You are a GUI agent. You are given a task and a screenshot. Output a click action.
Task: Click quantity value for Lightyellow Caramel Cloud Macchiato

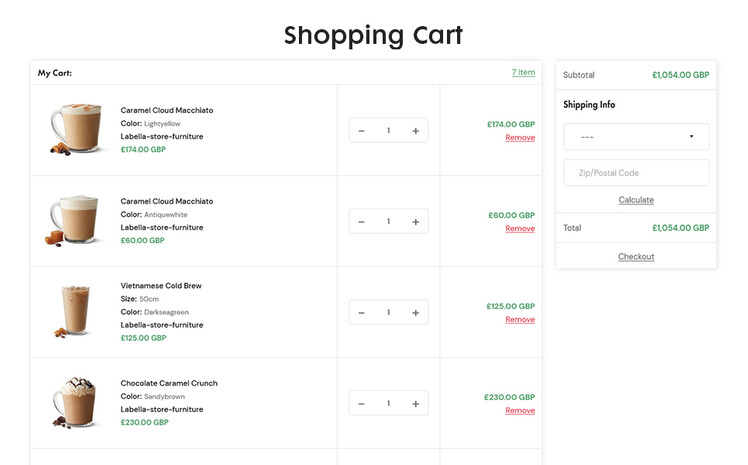click(x=389, y=130)
